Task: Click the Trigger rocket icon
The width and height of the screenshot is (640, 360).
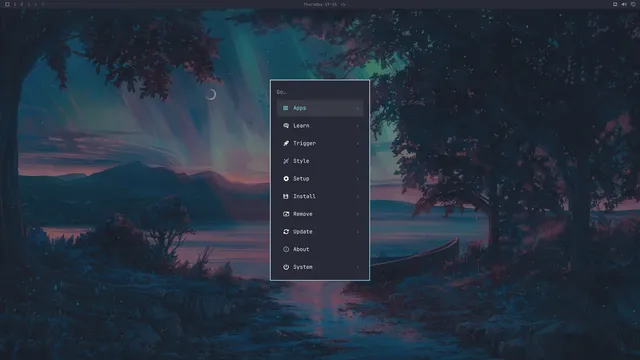Action: (x=286, y=143)
